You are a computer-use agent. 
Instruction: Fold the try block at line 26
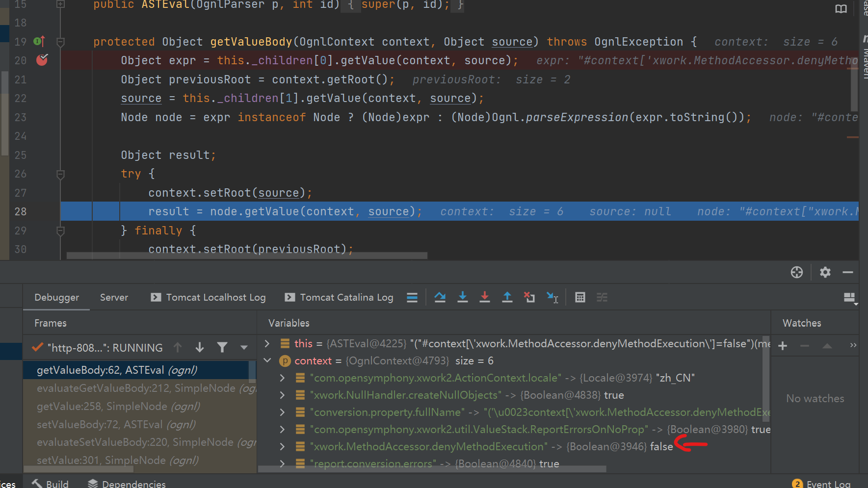tap(61, 174)
